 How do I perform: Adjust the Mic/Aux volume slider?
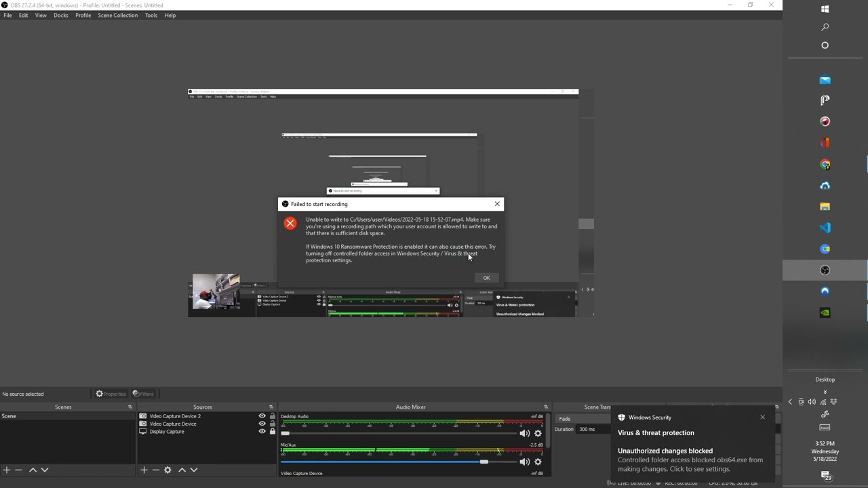click(398, 462)
